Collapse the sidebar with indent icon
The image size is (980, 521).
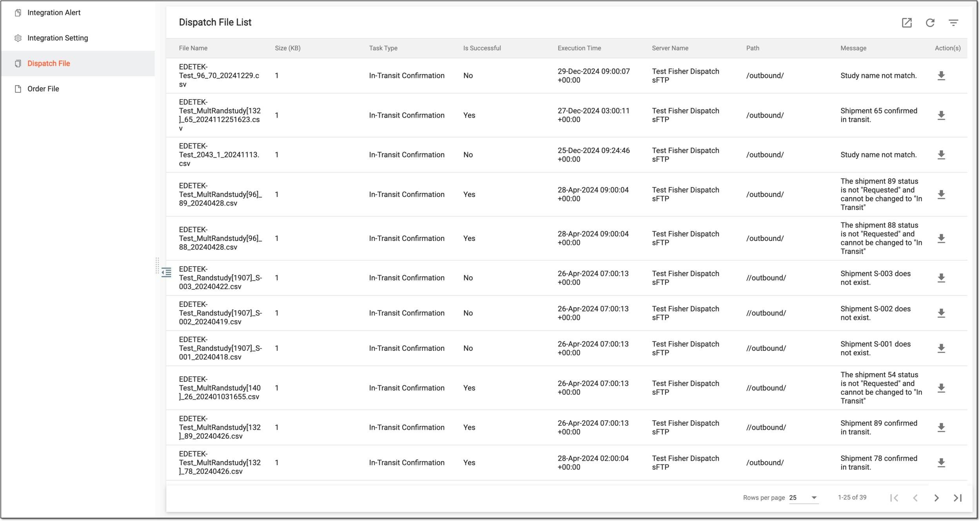tap(166, 272)
